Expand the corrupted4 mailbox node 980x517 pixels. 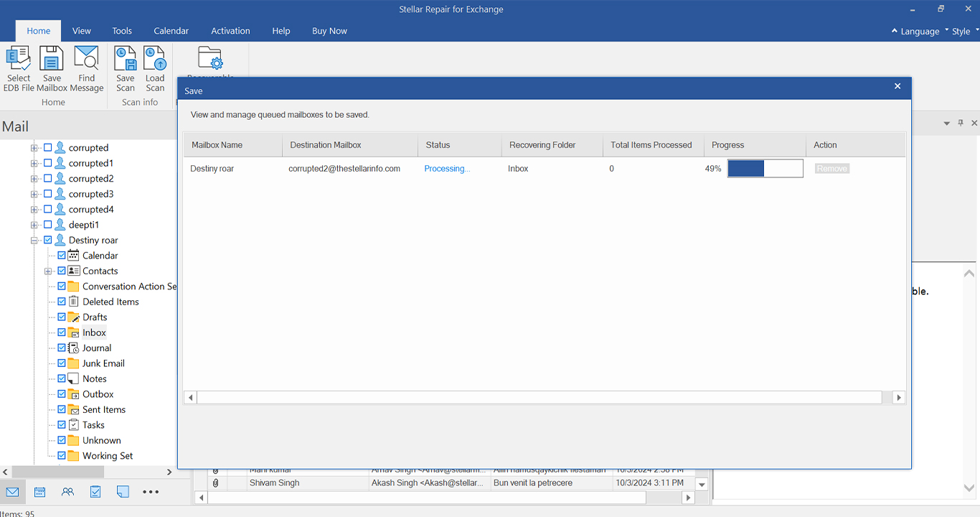point(34,209)
